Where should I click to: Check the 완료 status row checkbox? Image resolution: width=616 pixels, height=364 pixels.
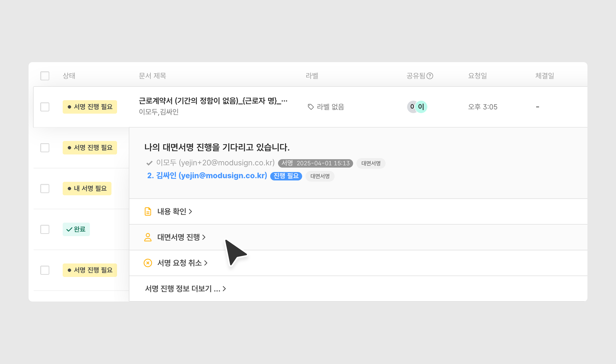(45, 229)
